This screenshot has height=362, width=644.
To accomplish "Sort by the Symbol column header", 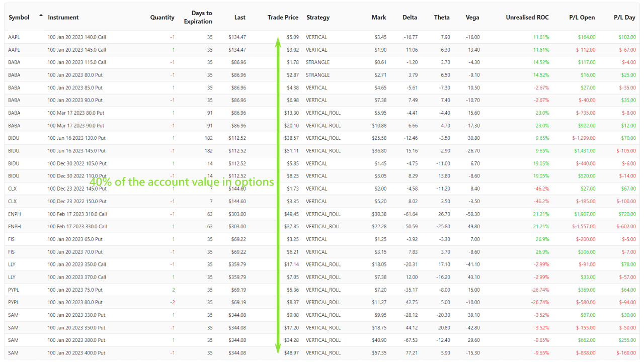I will (19, 17).
